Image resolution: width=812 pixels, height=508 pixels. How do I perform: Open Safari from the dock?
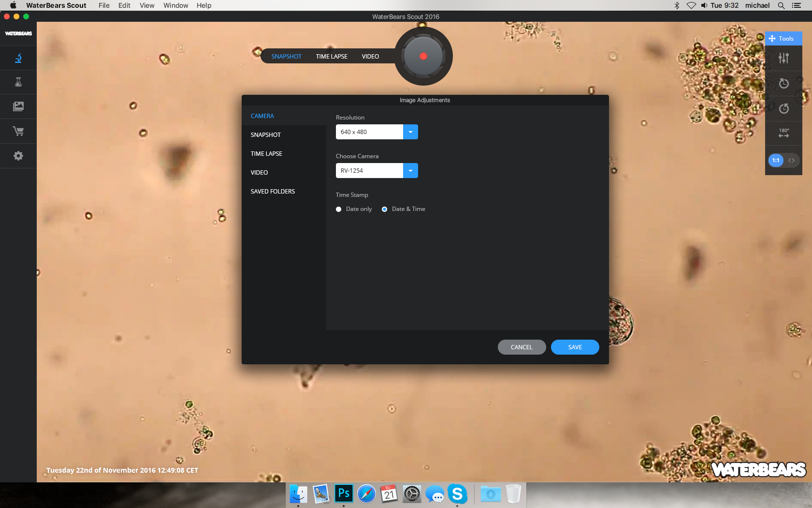(366, 494)
